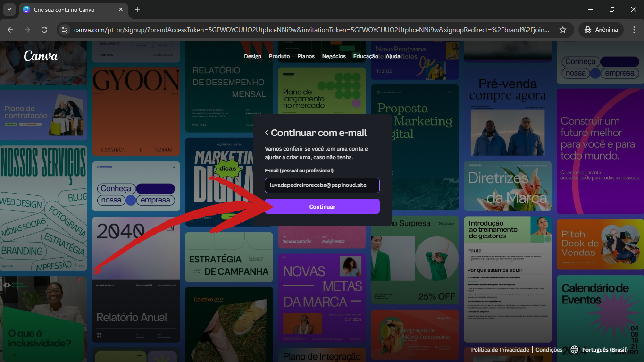Viewport: 644px width, 362px height.
Task: Click the "E-mail (pessoal ou profissional)" label
Action: click(299, 170)
